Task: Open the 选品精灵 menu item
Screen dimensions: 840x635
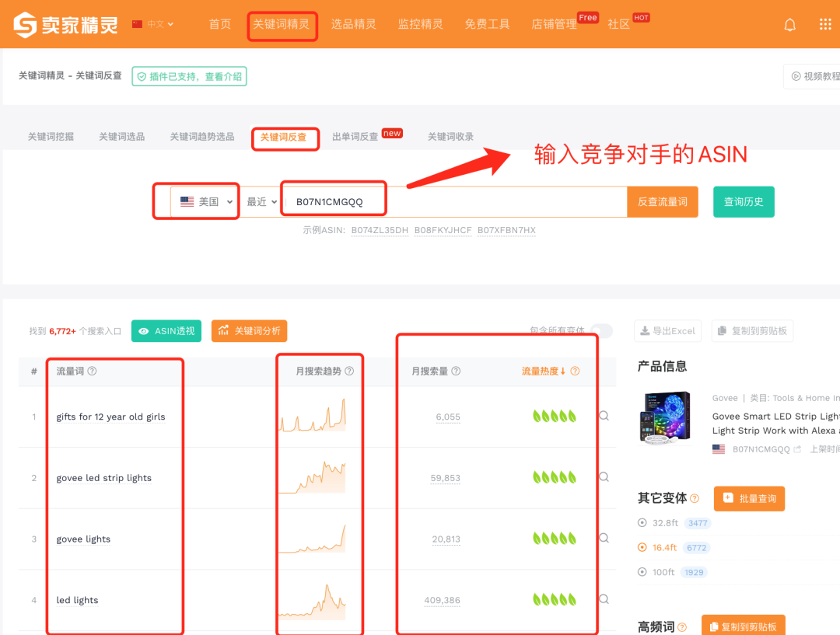Action: tap(354, 24)
